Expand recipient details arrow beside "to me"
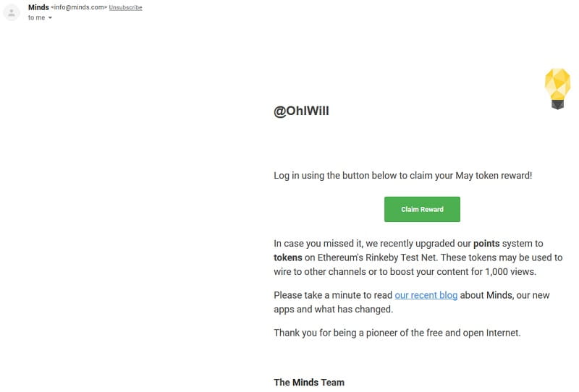579x392 pixels. (50, 17)
